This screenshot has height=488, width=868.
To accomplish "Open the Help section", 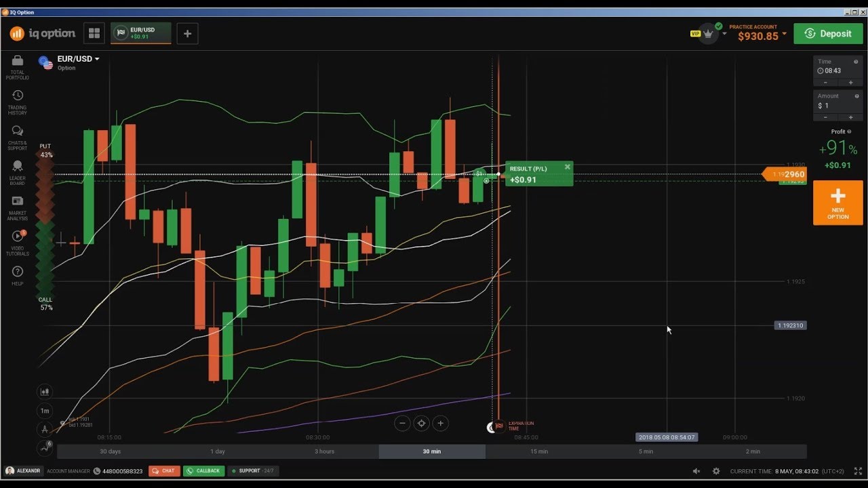I will click(18, 276).
